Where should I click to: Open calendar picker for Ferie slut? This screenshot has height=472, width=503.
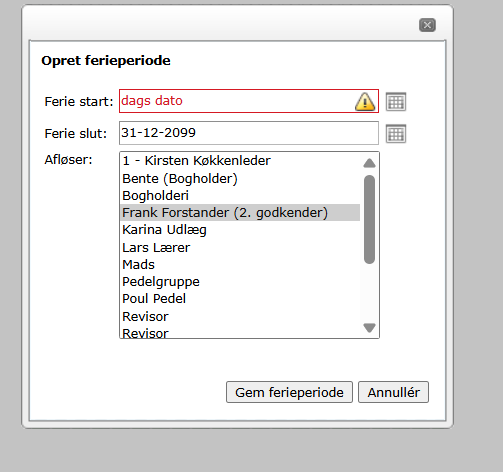(x=396, y=134)
